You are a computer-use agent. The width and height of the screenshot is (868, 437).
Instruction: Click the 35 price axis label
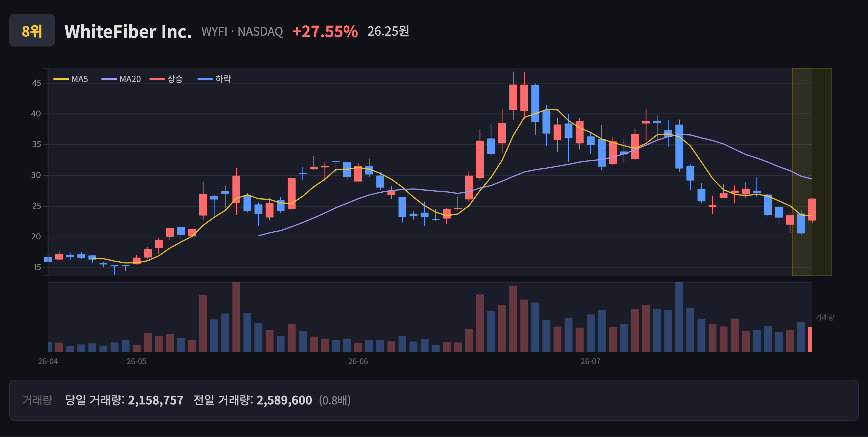36,145
